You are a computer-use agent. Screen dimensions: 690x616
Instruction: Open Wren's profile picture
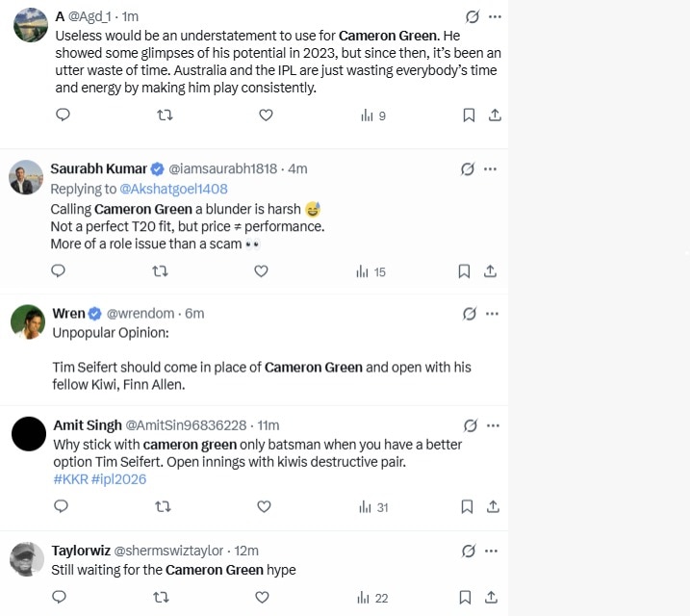tap(29, 322)
